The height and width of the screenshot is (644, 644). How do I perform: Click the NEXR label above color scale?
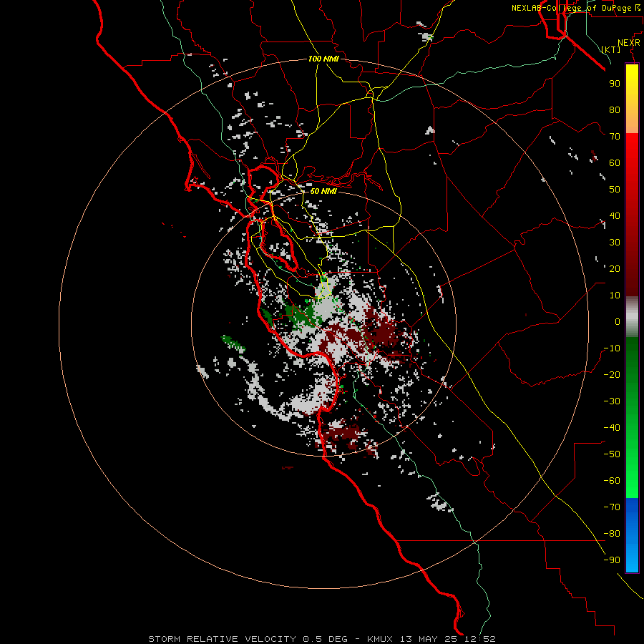tap(629, 43)
